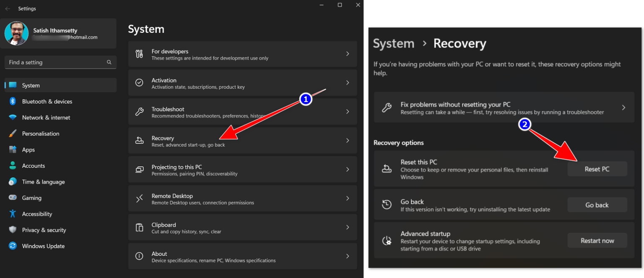Expand the Activation settings row

click(x=242, y=83)
